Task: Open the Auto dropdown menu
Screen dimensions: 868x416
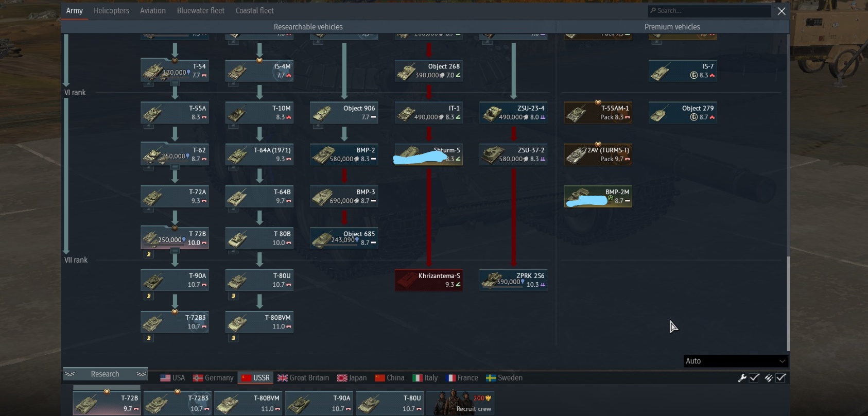Action: point(736,361)
